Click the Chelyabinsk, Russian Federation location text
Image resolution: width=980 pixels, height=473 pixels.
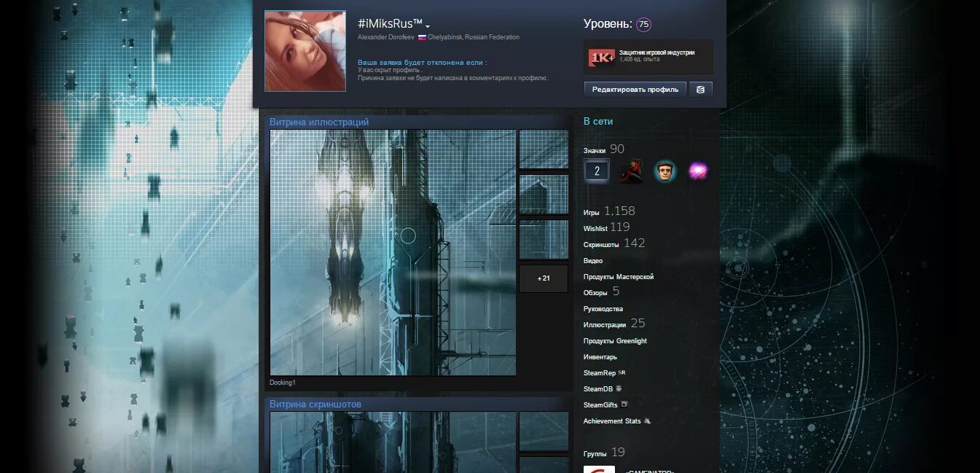[474, 37]
